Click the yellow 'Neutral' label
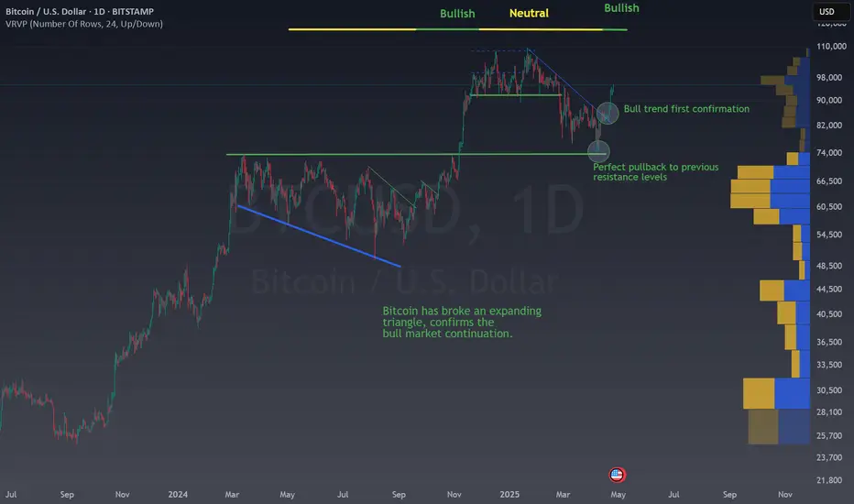 point(529,13)
